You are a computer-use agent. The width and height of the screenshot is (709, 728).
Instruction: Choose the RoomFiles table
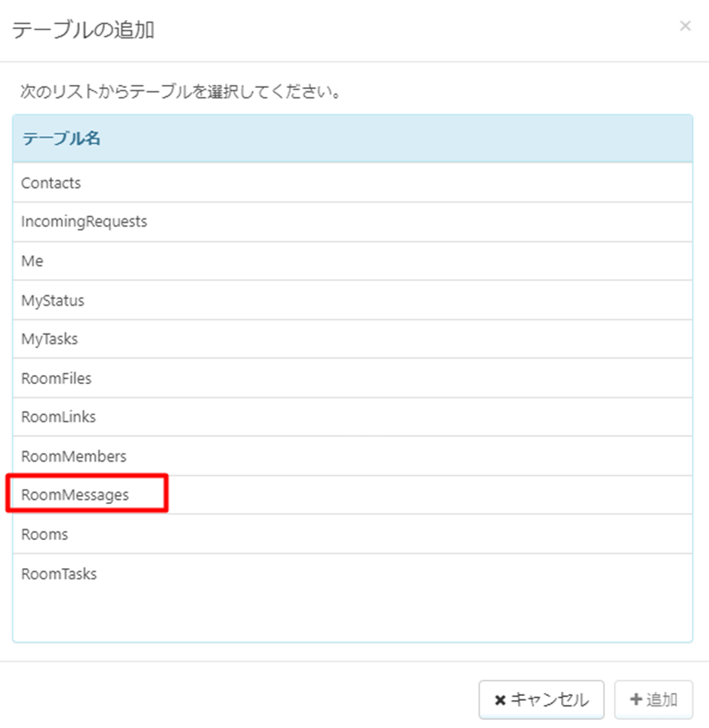tap(57, 378)
